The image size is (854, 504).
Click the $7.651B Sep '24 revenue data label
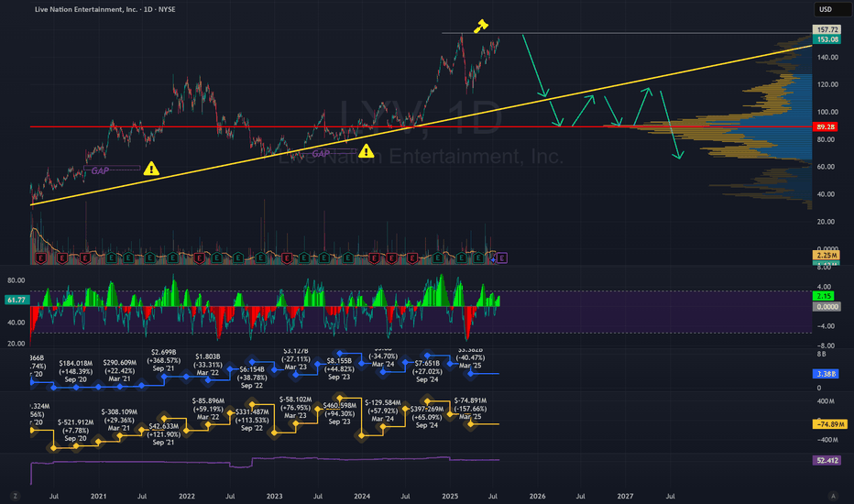pos(427,371)
